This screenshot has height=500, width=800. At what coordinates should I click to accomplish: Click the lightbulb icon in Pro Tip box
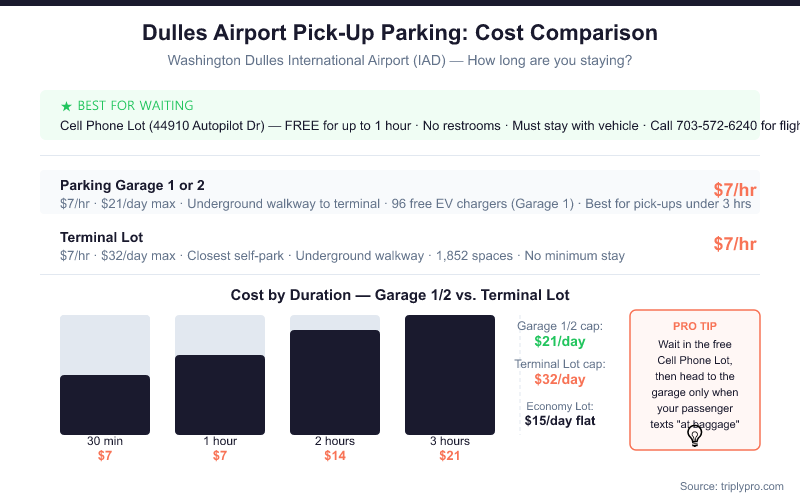coord(694,435)
